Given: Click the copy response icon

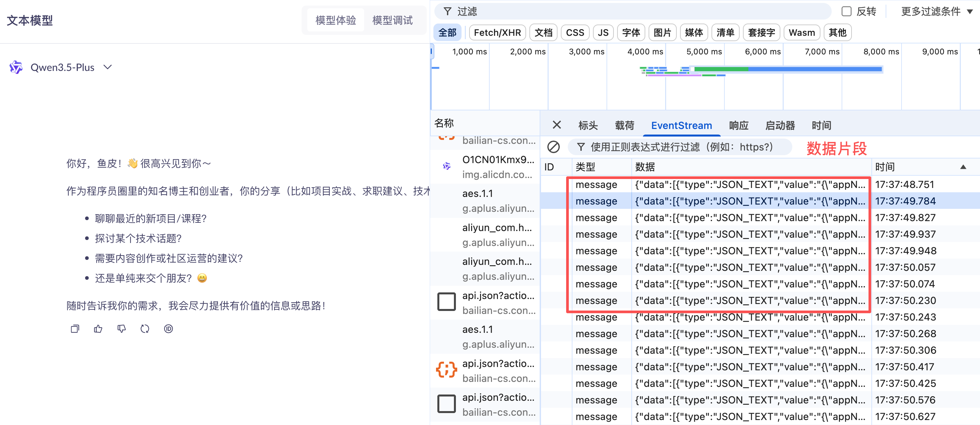Looking at the screenshot, I should [75, 329].
